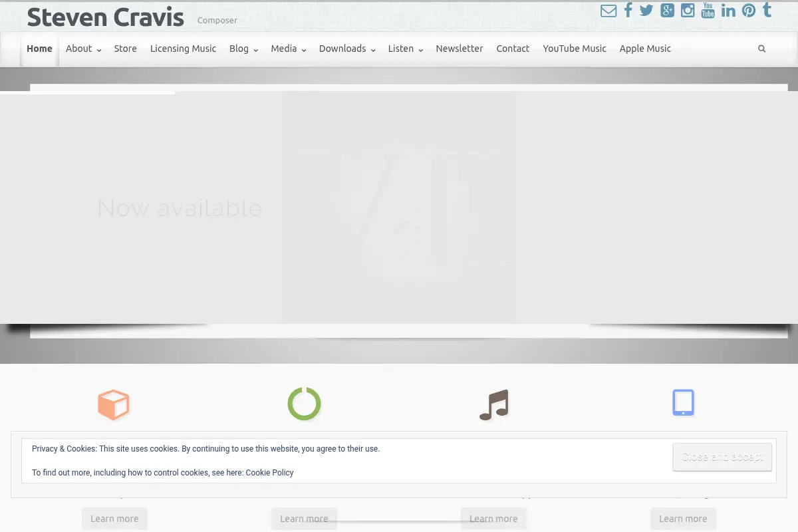
Task: Click the Steven Cravis site title
Action: point(105,17)
